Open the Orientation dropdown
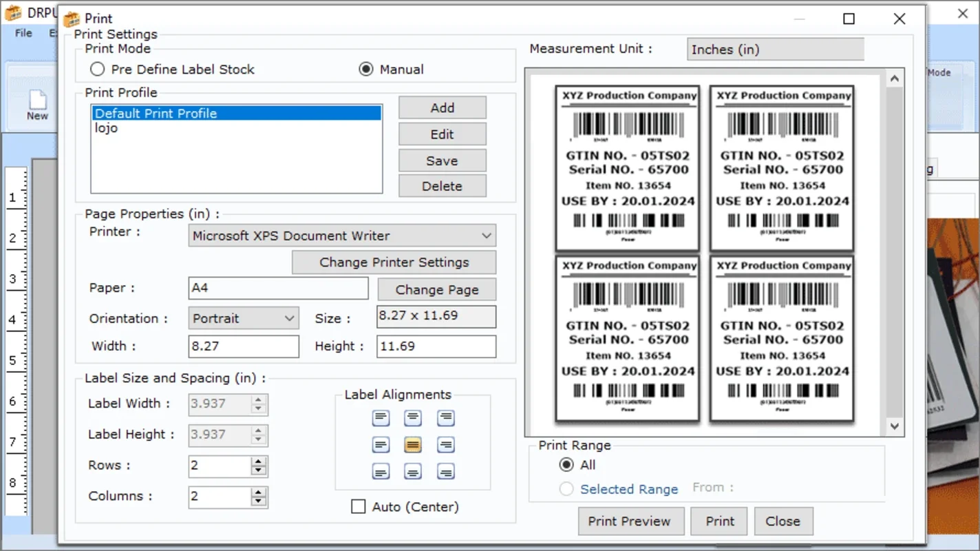The image size is (980, 551). pos(289,318)
